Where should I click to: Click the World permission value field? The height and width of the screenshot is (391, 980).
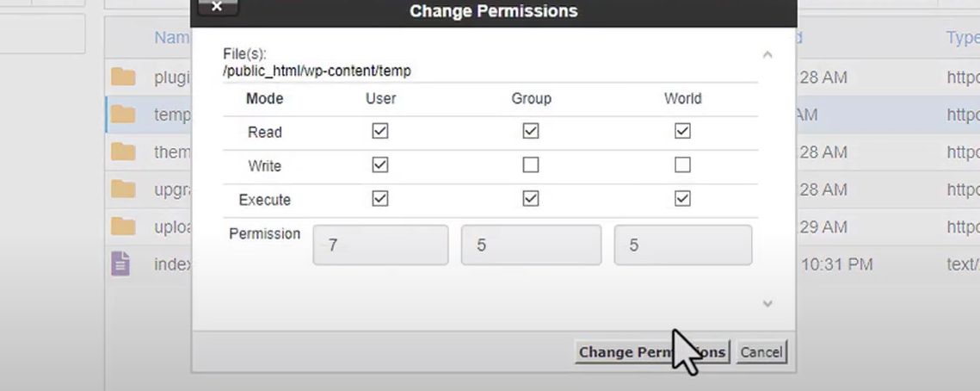pos(682,245)
